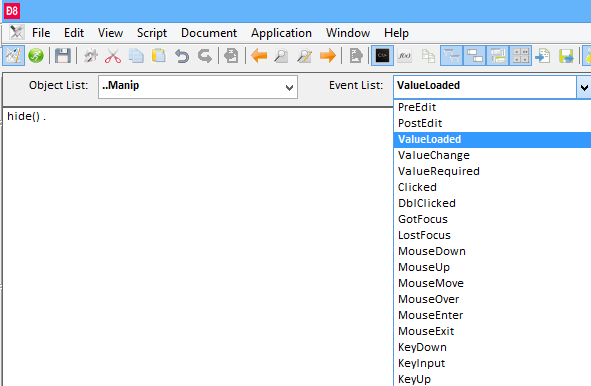
Task: Open the Help menu
Action: click(x=396, y=33)
